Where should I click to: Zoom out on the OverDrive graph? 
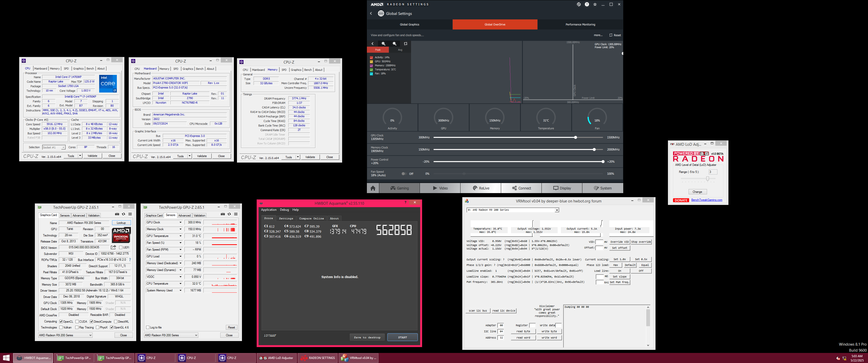pyautogui.click(x=395, y=43)
